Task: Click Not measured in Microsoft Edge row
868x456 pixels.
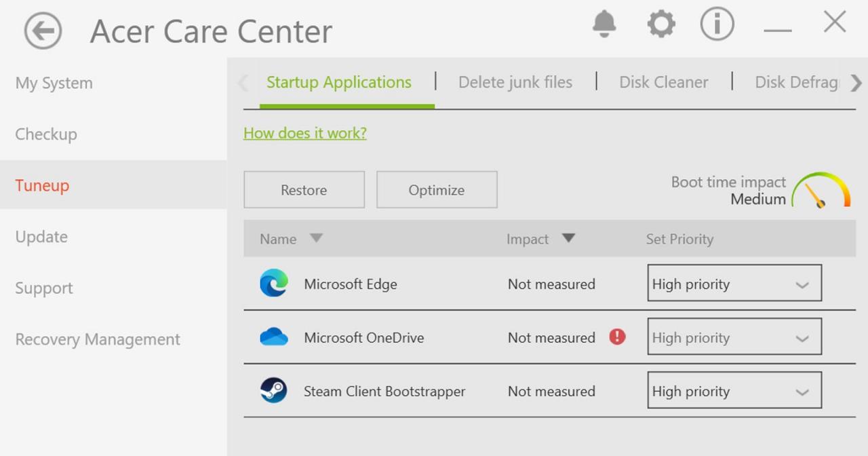Action: coord(551,284)
